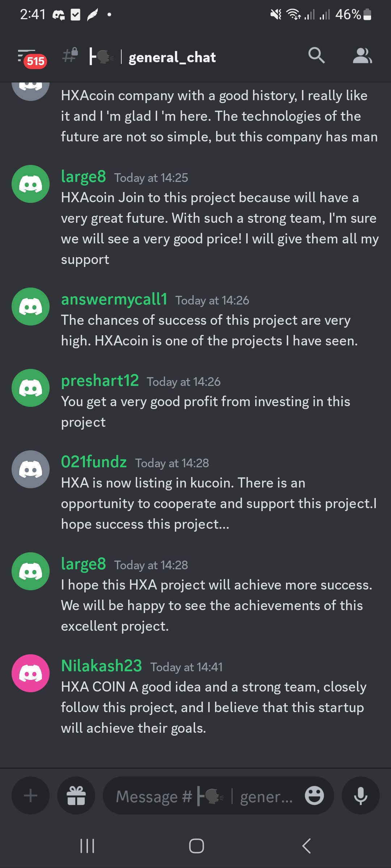Tap the 515 unread notifications badge
This screenshot has height=868, width=391.
[35, 61]
